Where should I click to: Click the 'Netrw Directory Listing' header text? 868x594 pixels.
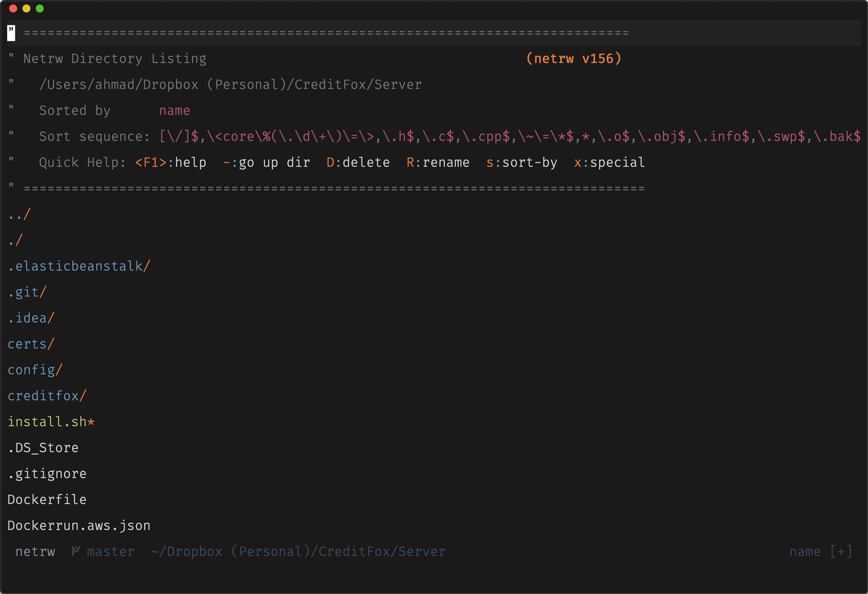click(115, 59)
